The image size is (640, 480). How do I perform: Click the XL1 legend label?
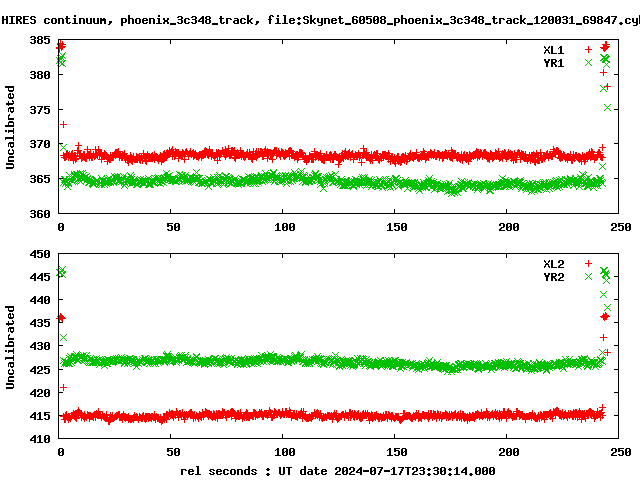(x=553, y=50)
